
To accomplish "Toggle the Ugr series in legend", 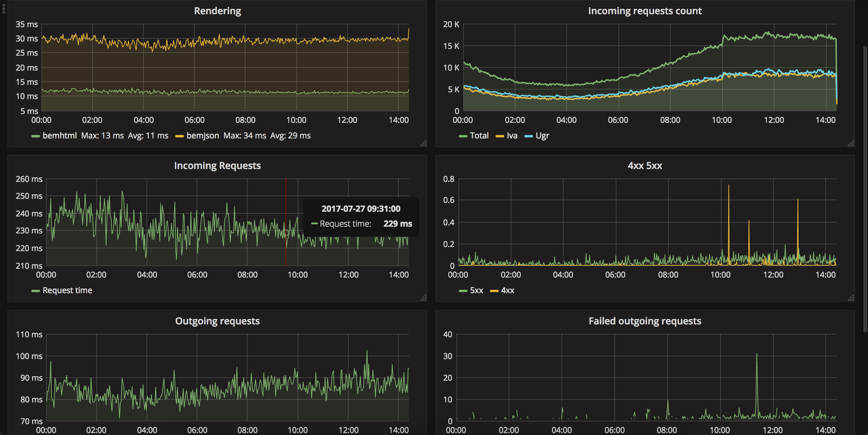I will click(x=542, y=136).
